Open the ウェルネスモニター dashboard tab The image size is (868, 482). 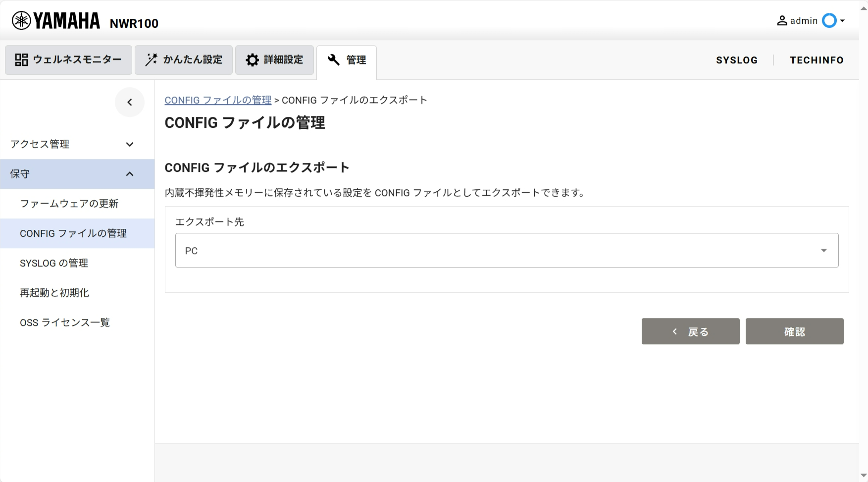pyautogui.click(x=68, y=60)
